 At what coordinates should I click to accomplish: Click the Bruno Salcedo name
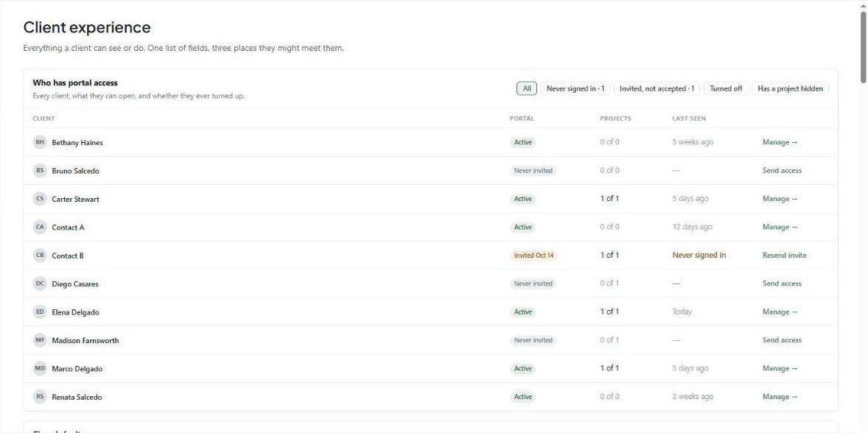click(x=75, y=171)
